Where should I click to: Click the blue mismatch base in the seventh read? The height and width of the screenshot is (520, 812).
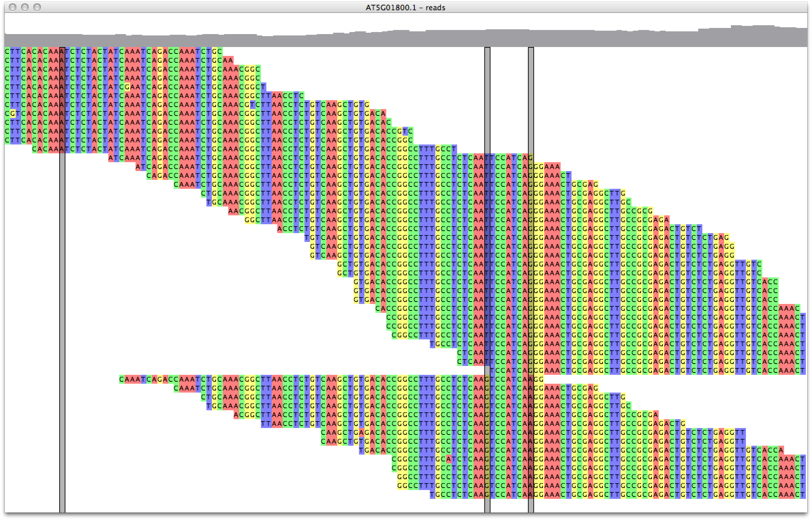pos(252,105)
